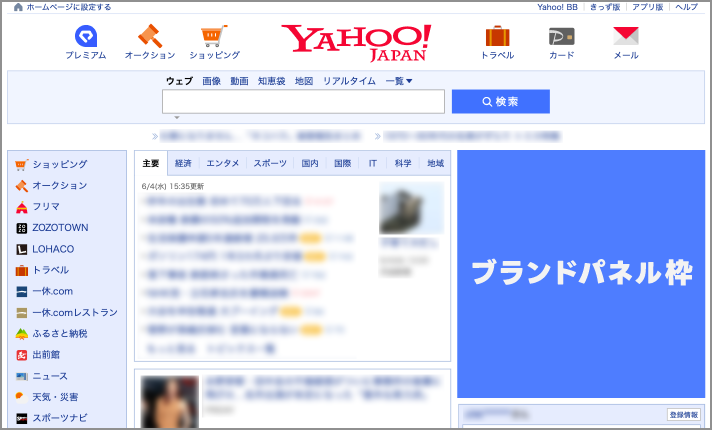Open the top news photo thumbnail
This screenshot has width=712, height=430.
[x=411, y=208]
